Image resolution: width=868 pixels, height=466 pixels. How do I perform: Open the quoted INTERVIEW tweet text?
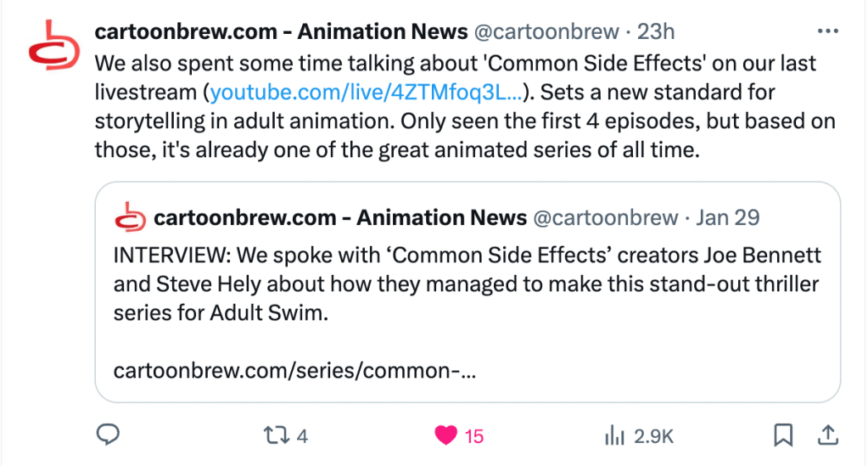point(467,284)
